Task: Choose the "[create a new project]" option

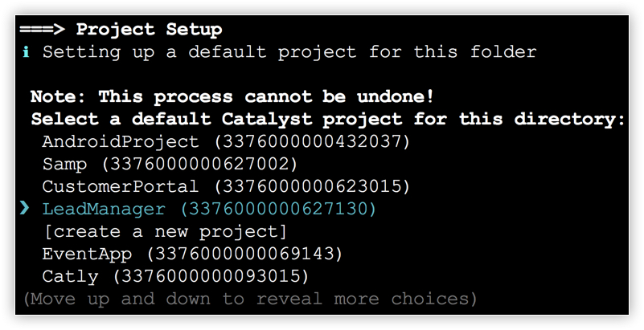Action: (x=165, y=232)
